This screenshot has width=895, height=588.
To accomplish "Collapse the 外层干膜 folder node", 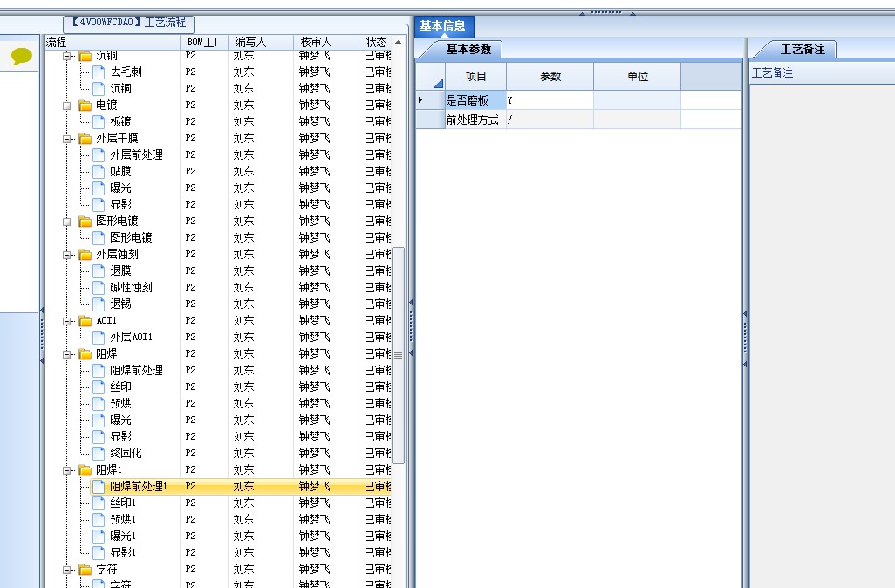I will [67, 139].
